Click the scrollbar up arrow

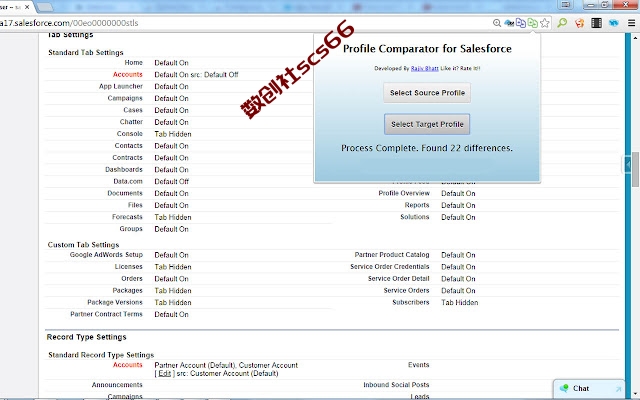click(x=636, y=38)
